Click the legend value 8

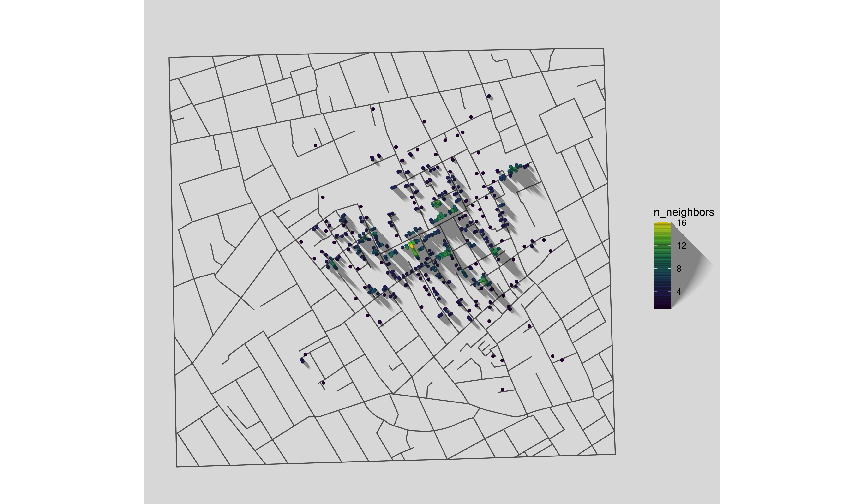click(679, 269)
